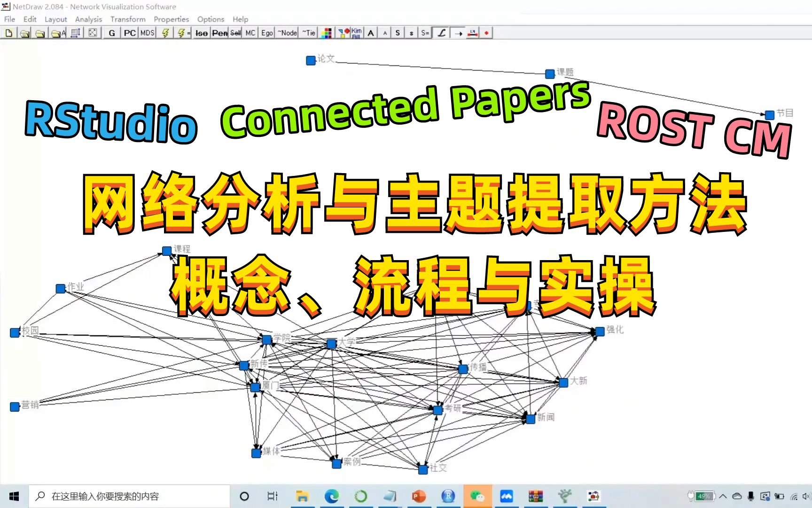
Task: Select the 作业 node
Action: (x=61, y=289)
